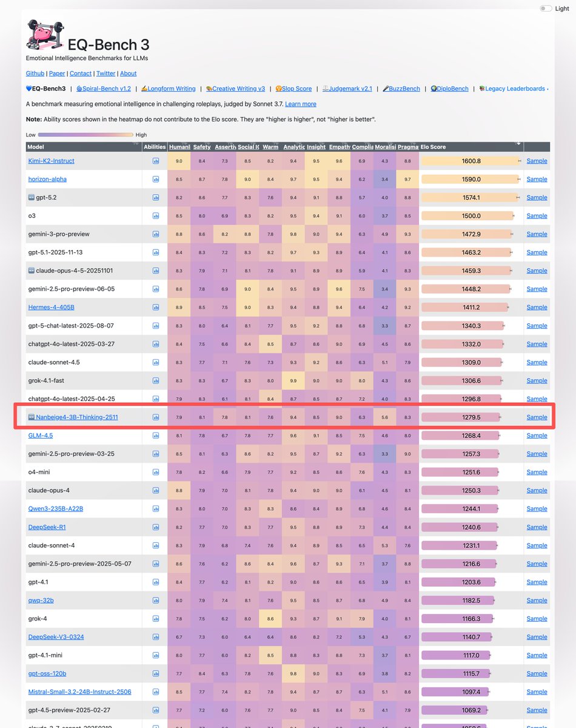Open abilities chart for grok-4.1-fast
This screenshot has width=576, height=728.
coord(156,380)
